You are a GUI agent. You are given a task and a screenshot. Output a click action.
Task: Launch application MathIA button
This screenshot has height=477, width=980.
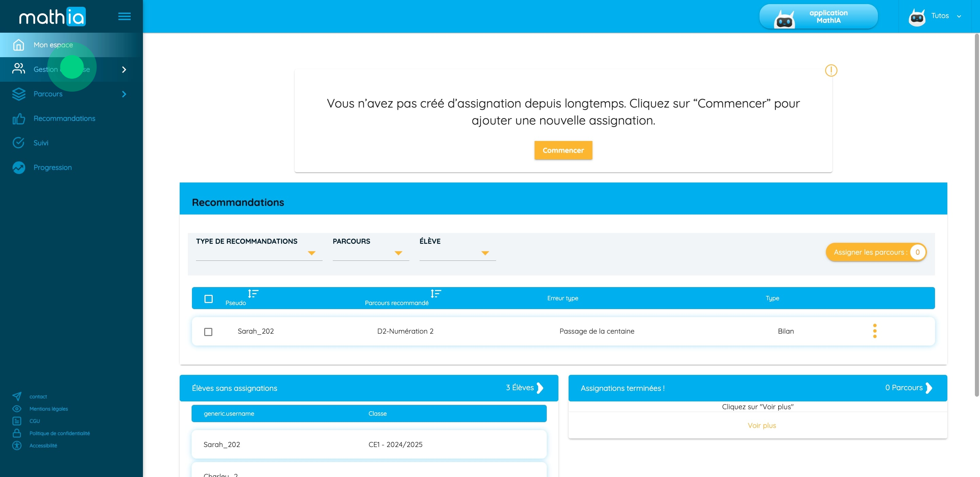tap(818, 16)
